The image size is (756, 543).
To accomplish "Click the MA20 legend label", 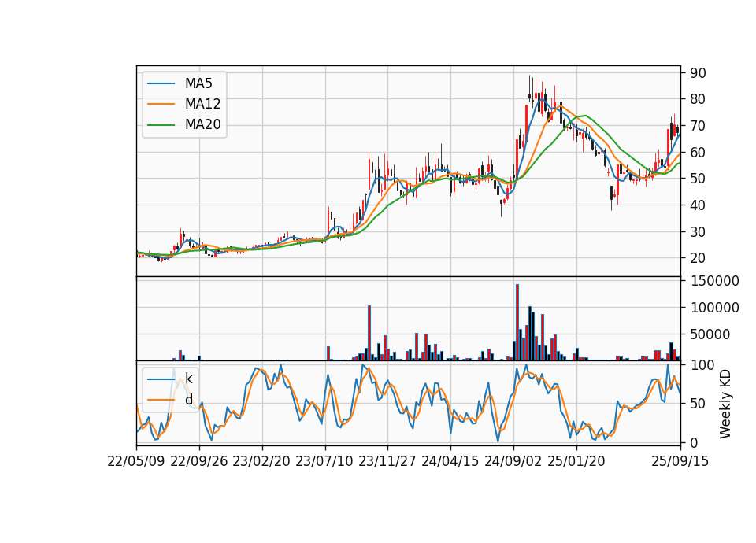I will click(202, 124).
